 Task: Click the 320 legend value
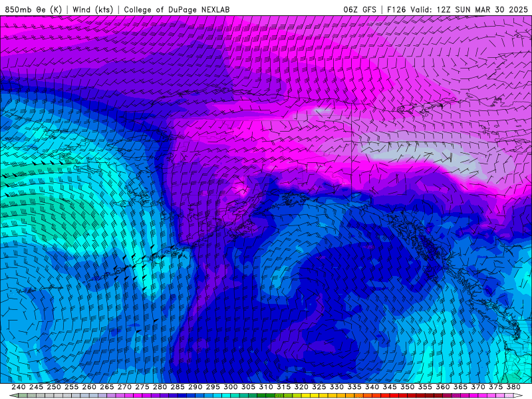pyautogui.click(x=301, y=387)
